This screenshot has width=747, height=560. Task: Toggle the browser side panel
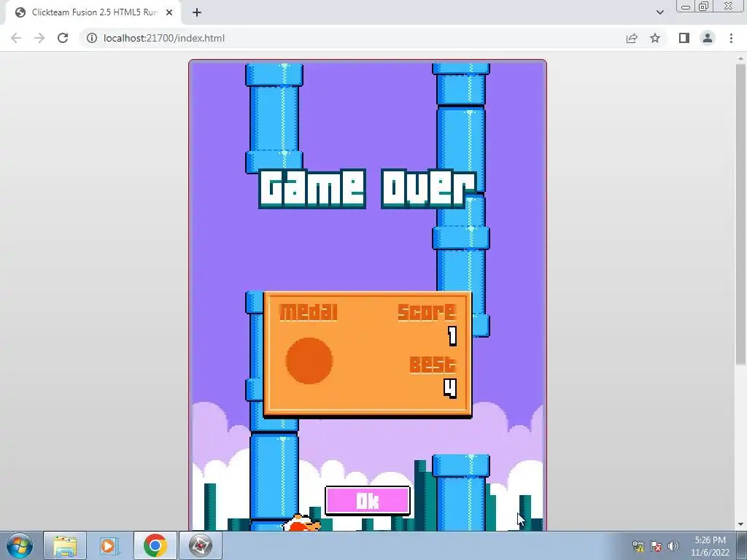click(x=684, y=38)
